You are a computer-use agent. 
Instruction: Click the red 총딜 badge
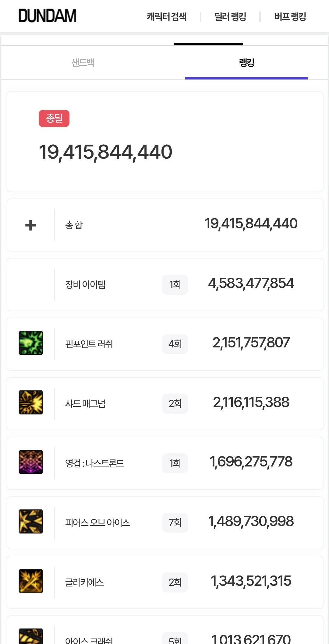click(x=54, y=118)
